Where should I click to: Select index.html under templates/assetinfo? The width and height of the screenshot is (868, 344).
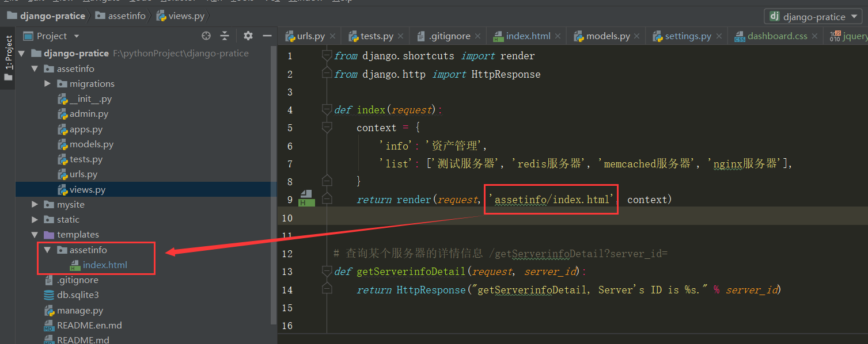105,265
